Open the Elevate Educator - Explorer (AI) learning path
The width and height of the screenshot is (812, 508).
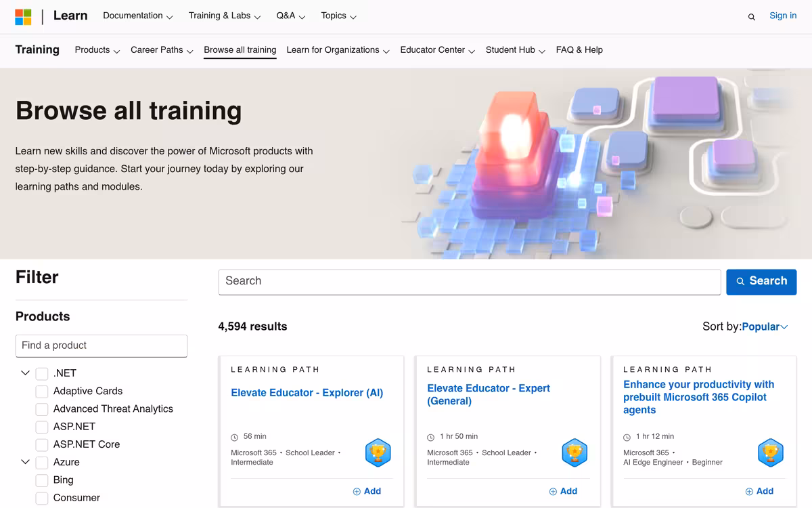[x=307, y=393]
